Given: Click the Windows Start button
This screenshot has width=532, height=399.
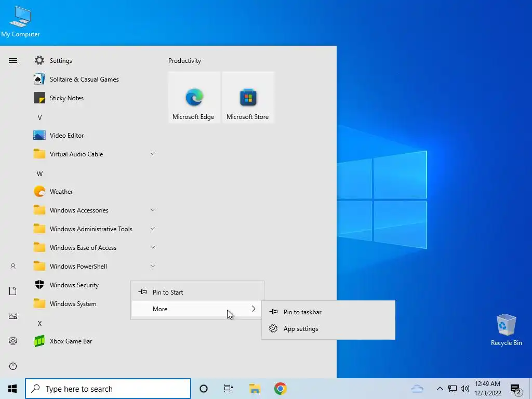Looking at the screenshot, I should [x=12, y=389].
